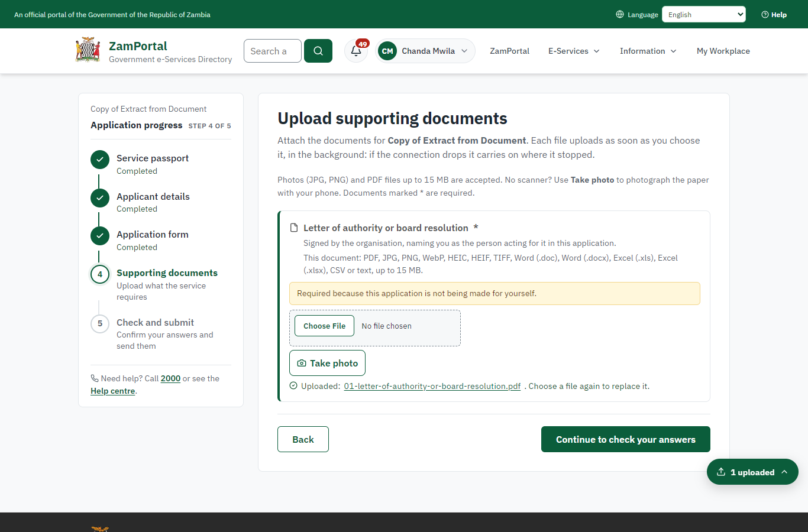Click the ZamPortal coat of arms logo

tap(88, 50)
